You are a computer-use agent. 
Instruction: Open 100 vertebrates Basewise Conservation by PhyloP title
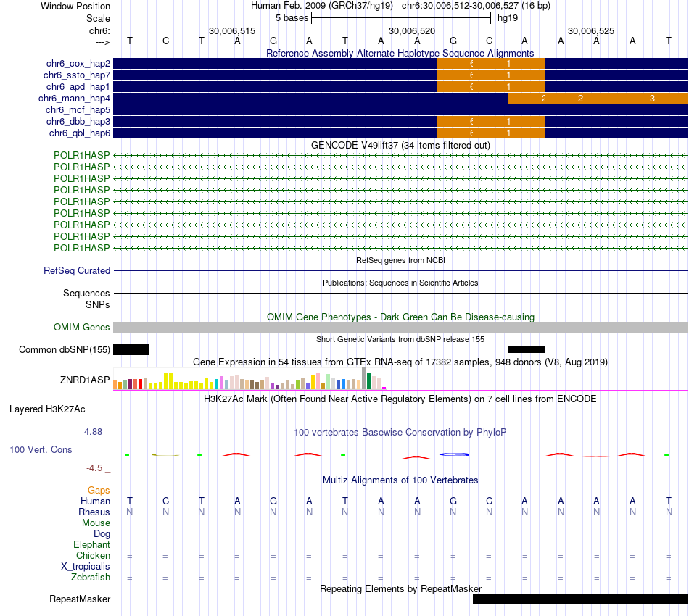coord(400,433)
